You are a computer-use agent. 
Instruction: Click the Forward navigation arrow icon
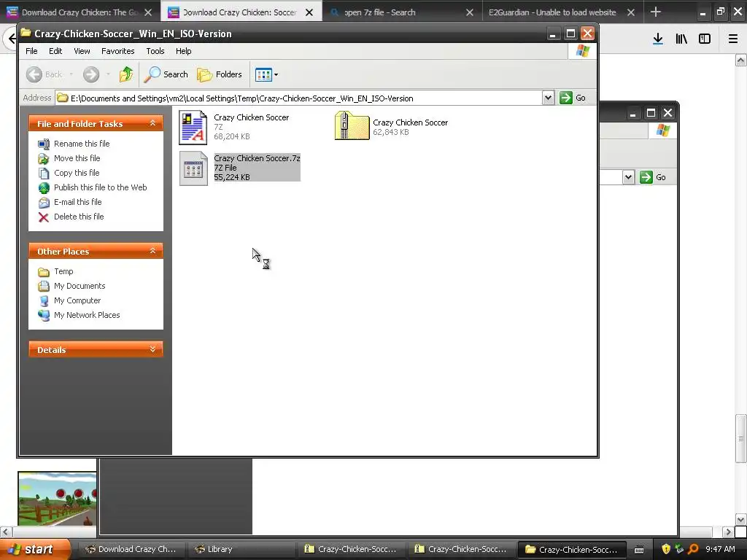[x=91, y=74]
